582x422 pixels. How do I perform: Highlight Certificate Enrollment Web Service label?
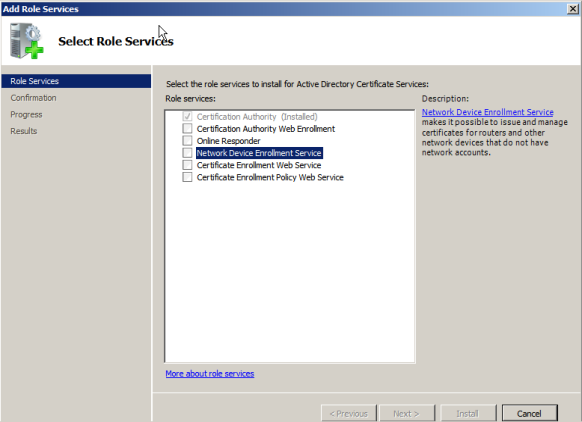click(259, 165)
